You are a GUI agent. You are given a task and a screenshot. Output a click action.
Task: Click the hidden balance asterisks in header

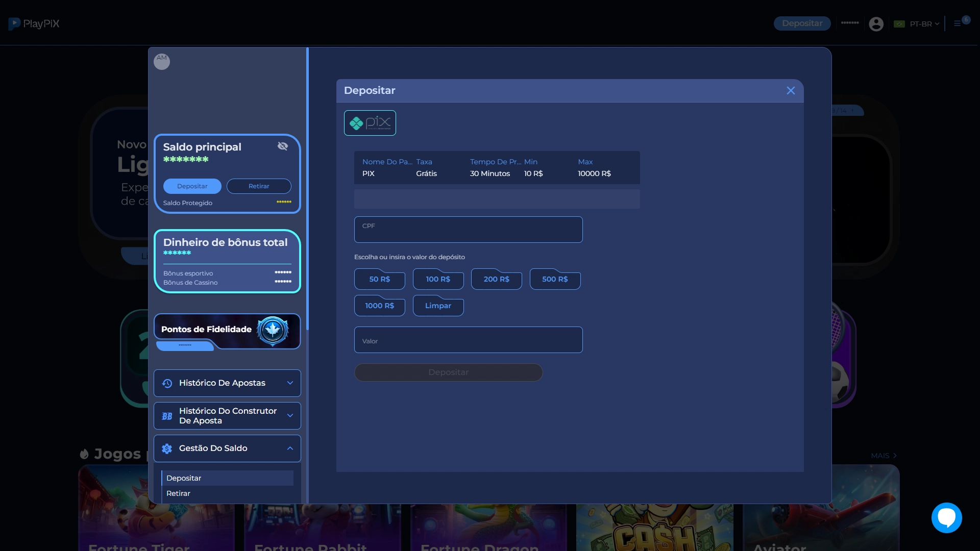(x=850, y=23)
